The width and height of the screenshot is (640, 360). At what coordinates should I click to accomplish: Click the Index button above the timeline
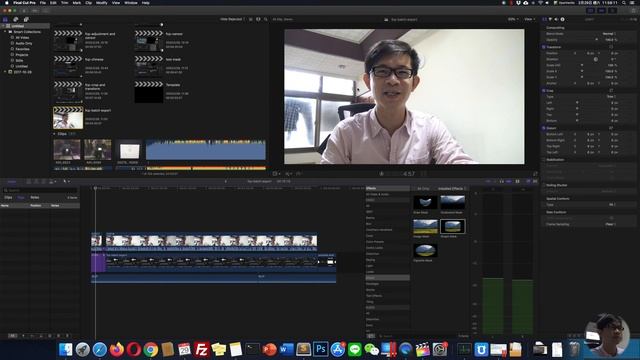[12, 182]
